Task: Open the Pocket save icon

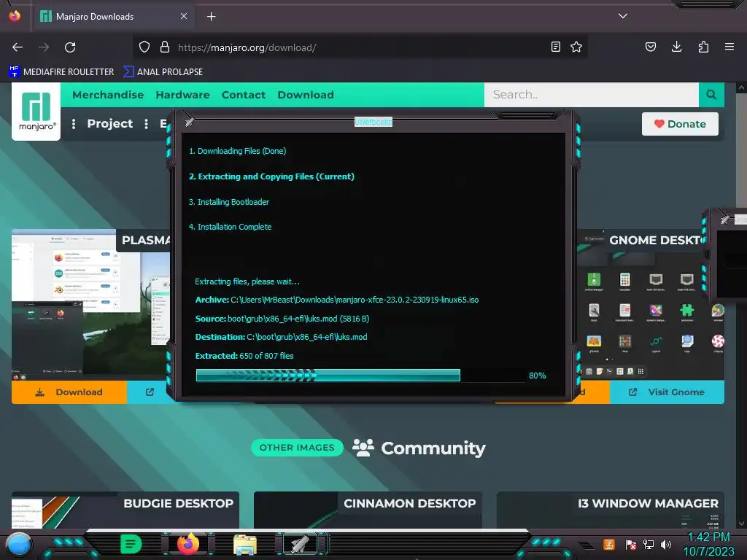Action: tap(650, 47)
